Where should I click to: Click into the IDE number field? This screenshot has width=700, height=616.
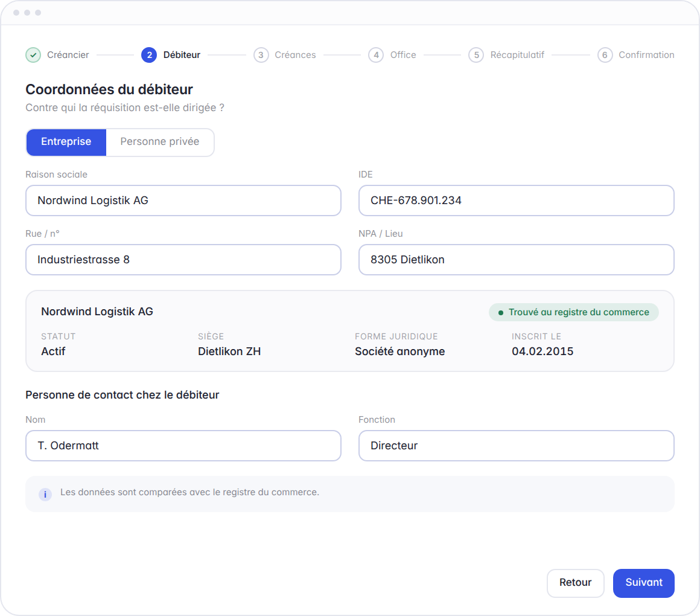coord(516,201)
